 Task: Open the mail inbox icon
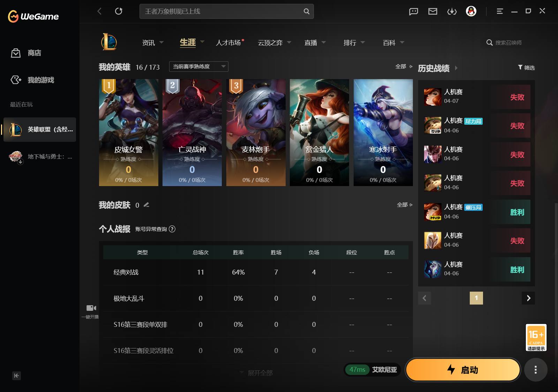point(432,11)
